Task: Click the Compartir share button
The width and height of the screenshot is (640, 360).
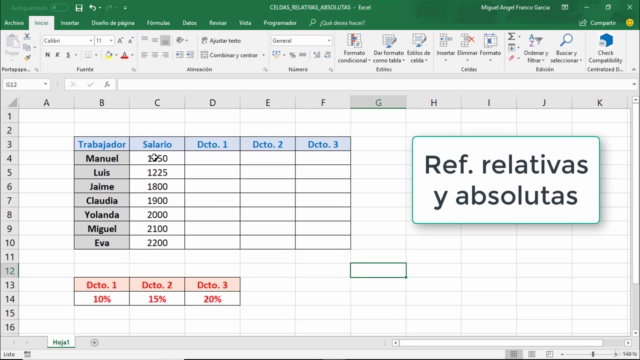Action: tap(598, 23)
